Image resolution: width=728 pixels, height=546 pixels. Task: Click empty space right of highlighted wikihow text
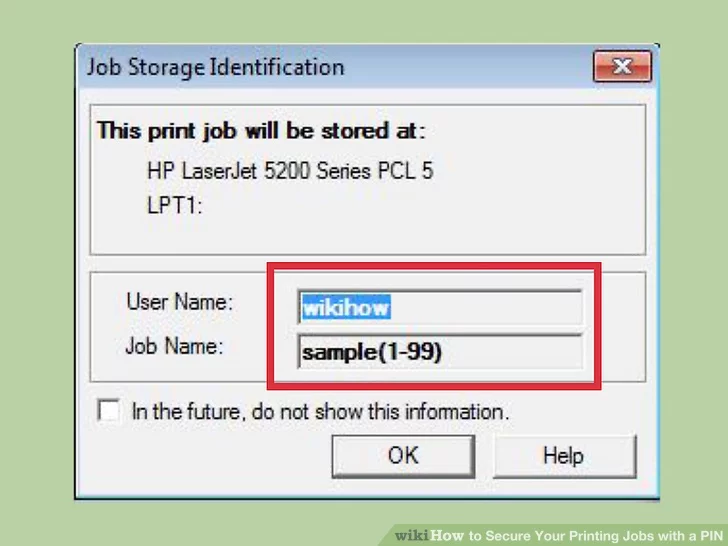[x=485, y=308]
